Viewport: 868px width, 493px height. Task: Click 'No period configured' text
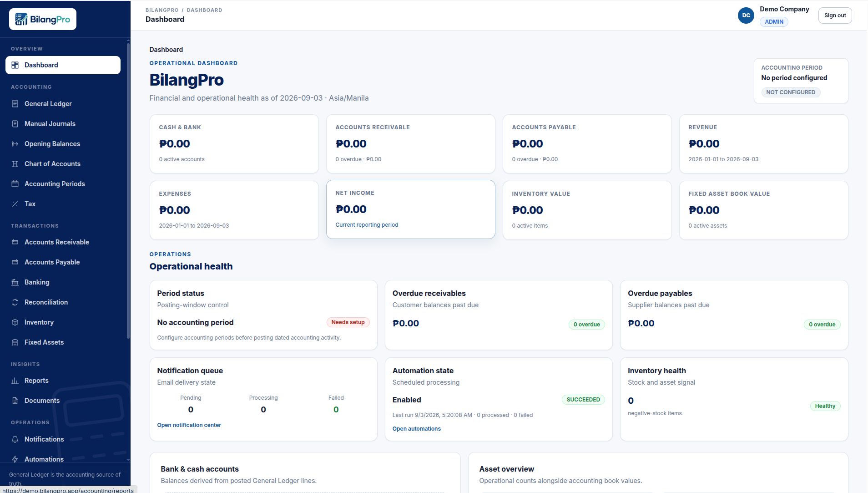click(x=794, y=78)
